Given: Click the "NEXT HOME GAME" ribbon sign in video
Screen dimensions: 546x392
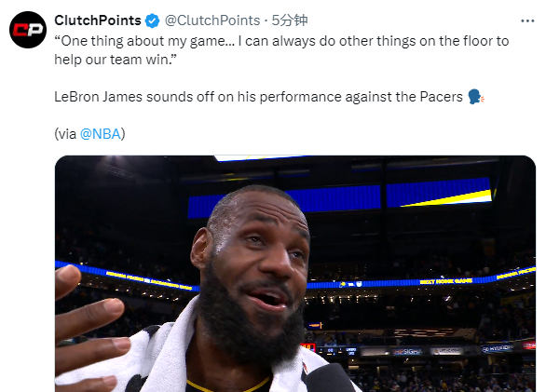Looking at the screenshot, I should click(446, 281).
